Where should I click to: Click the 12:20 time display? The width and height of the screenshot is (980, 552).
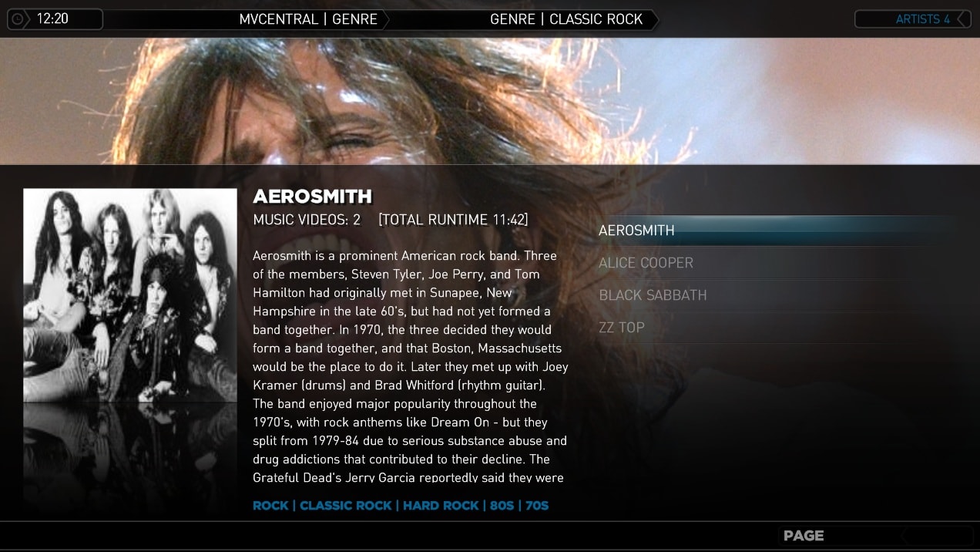pyautogui.click(x=52, y=19)
